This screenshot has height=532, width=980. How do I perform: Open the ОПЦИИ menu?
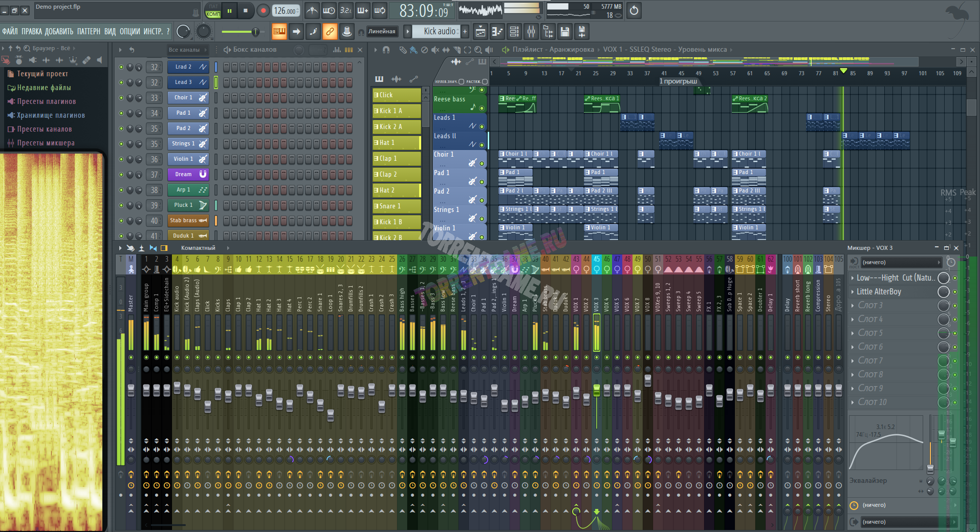129,32
